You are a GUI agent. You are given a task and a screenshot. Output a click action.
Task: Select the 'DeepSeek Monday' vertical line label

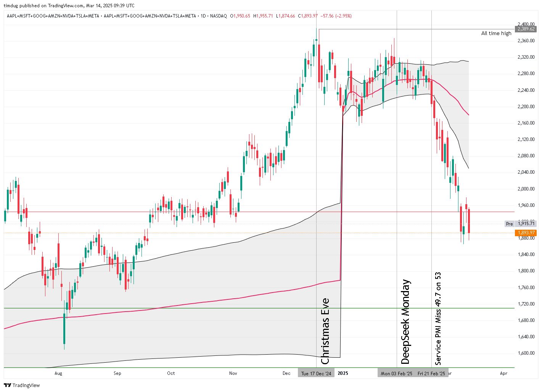[405, 322]
